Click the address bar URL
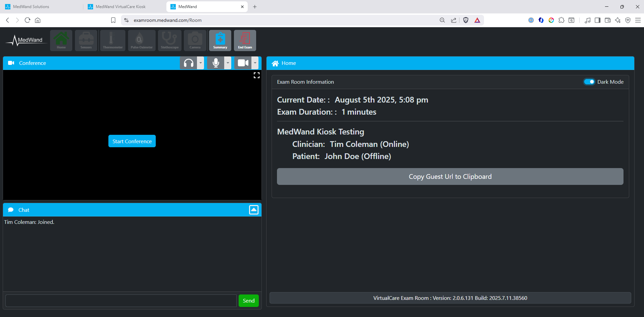Screen dimensions: 644x317 (168, 20)
